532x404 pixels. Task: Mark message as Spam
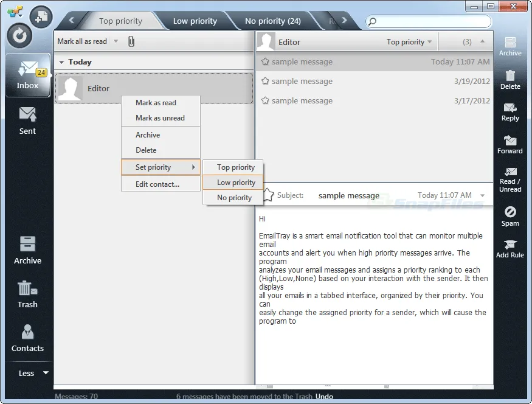(510, 216)
